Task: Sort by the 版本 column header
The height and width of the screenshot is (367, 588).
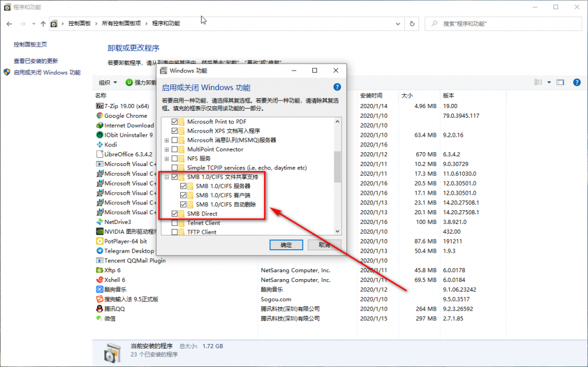Action: click(x=473, y=96)
